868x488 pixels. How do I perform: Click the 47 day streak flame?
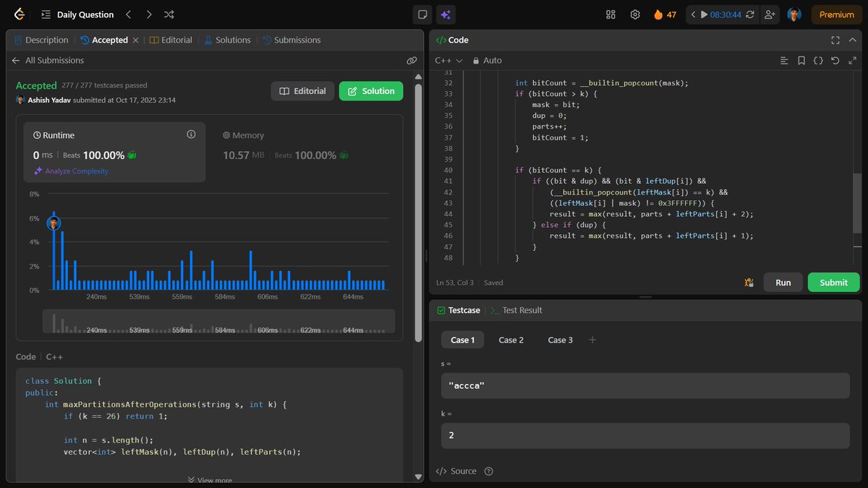pos(665,14)
